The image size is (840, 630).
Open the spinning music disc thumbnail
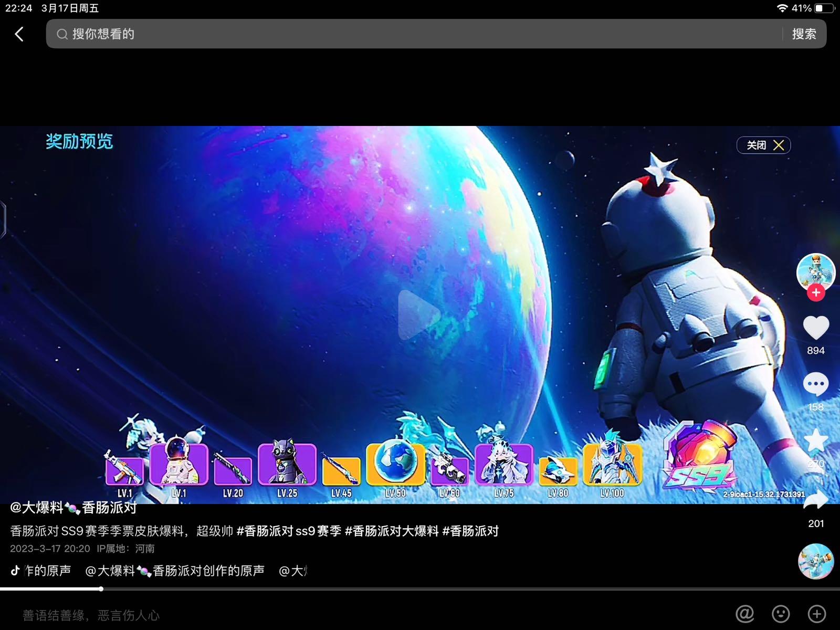(x=816, y=561)
